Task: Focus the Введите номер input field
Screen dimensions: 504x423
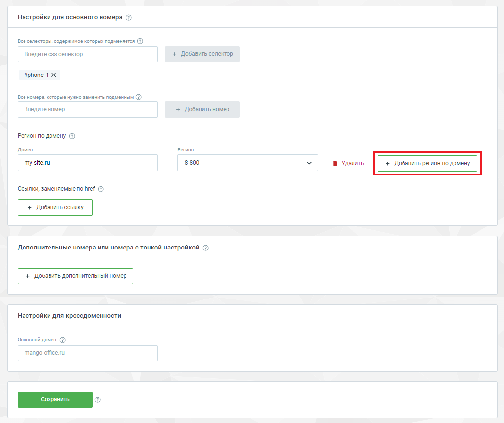Action: click(x=88, y=109)
